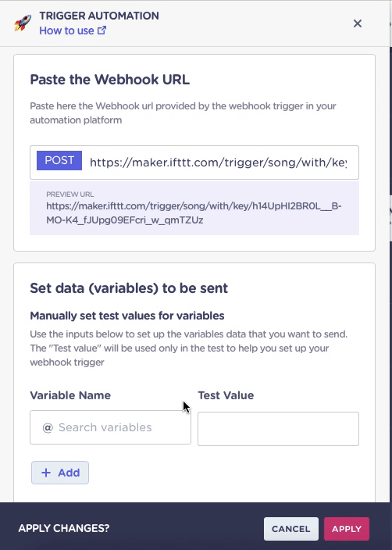
Task: Click the empty Test Value field
Action: pyautogui.click(x=279, y=429)
